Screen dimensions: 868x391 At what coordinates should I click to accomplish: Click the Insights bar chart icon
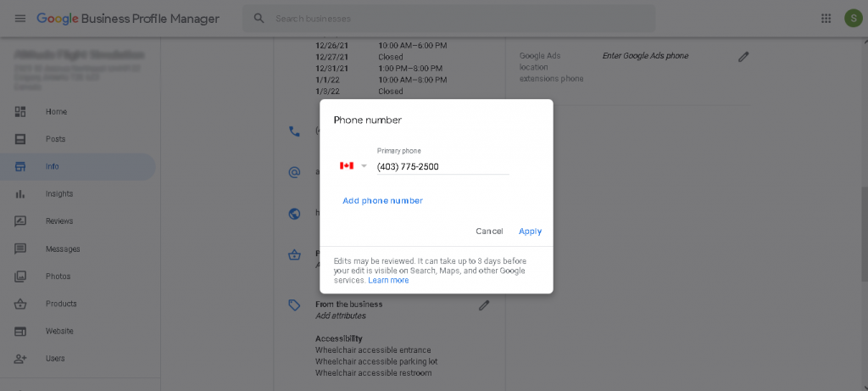coord(20,194)
